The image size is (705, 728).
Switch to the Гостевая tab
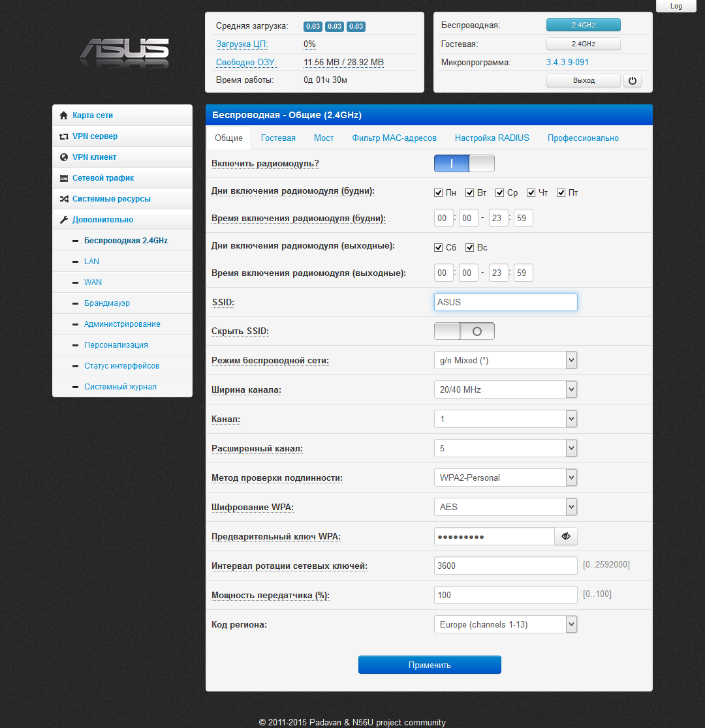pyautogui.click(x=278, y=138)
